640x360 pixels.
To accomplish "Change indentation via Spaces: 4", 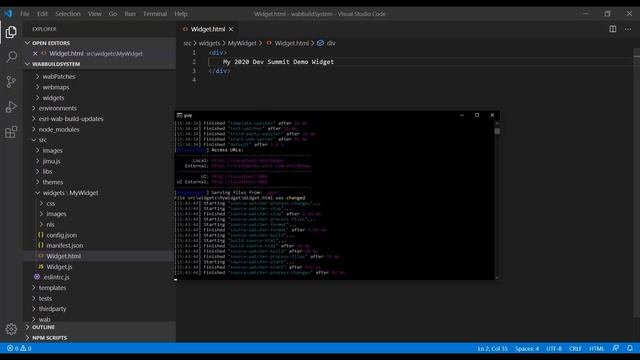I will point(527,349).
